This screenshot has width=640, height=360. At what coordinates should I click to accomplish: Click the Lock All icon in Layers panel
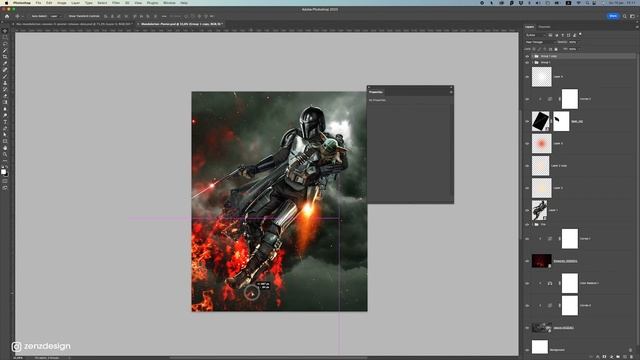(x=556, y=49)
